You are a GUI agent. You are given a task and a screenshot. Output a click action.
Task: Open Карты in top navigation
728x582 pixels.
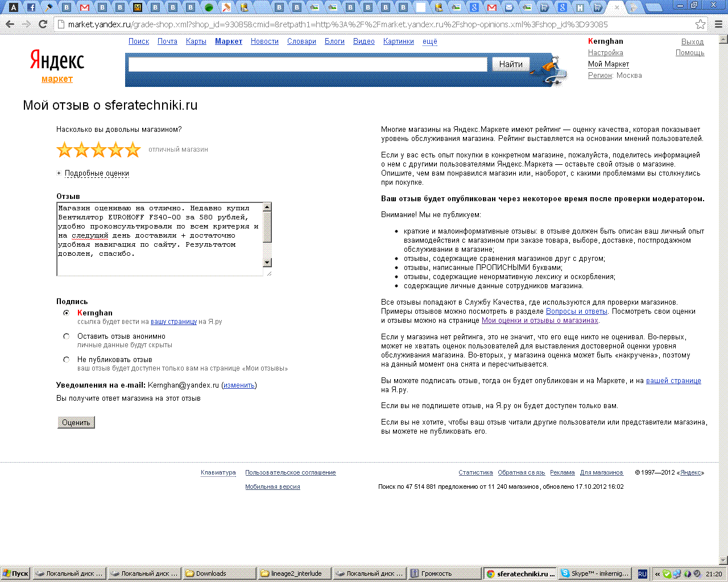point(196,41)
